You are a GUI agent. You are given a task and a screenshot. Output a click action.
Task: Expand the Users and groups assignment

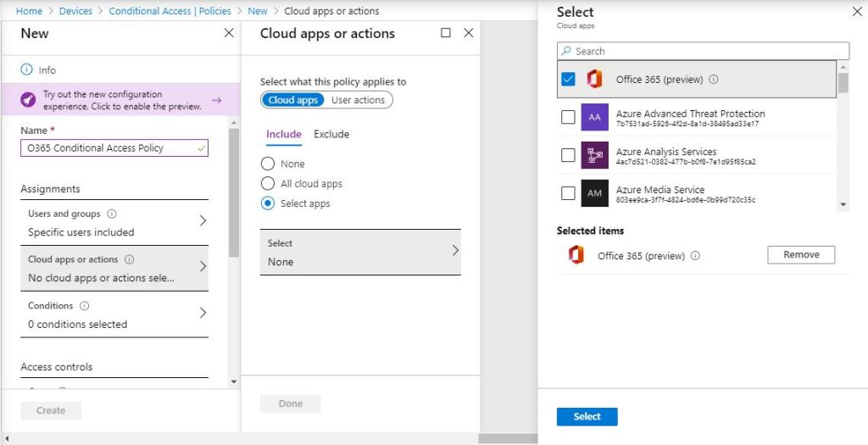[x=203, y=221]
